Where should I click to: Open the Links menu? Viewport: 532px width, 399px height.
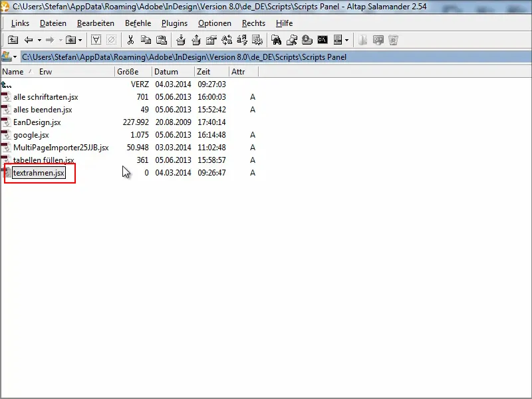click(x=20, y=23)
